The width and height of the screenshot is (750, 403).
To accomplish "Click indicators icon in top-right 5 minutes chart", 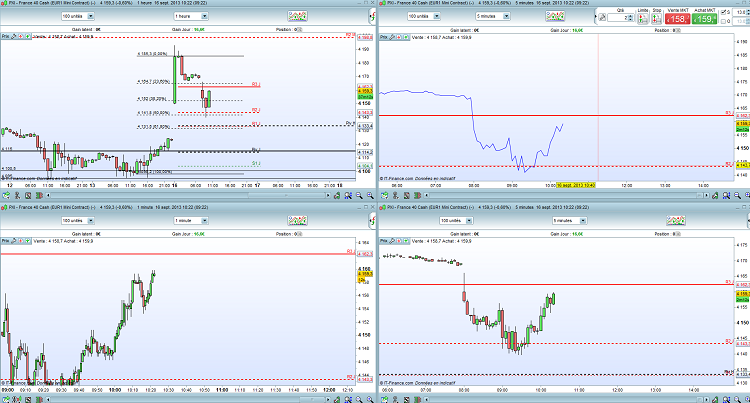I will click(555, 16).
